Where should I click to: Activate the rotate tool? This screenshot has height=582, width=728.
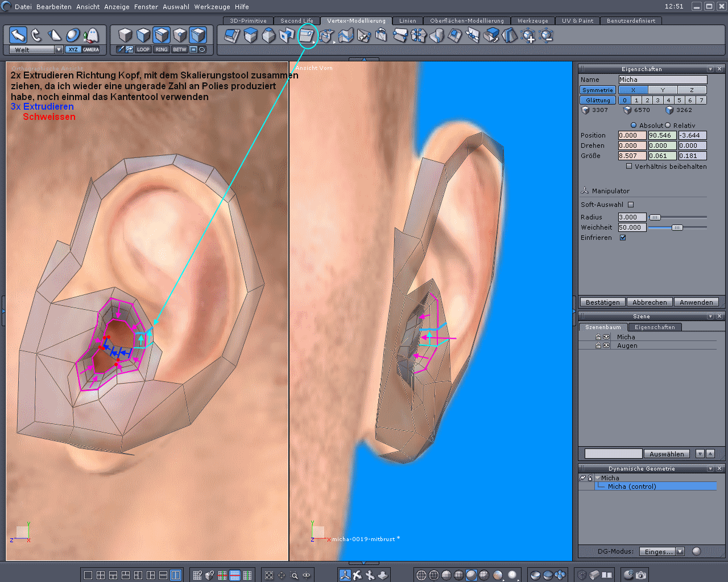point(36,35)
